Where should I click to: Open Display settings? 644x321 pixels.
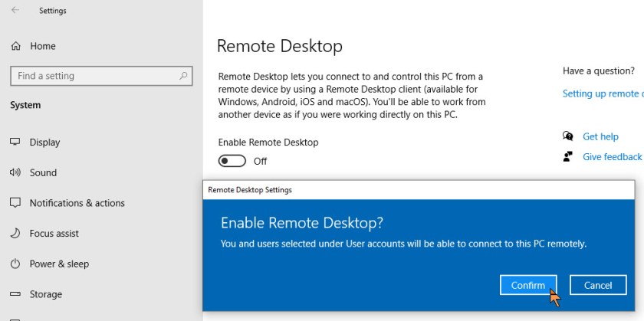pos(44,142)
